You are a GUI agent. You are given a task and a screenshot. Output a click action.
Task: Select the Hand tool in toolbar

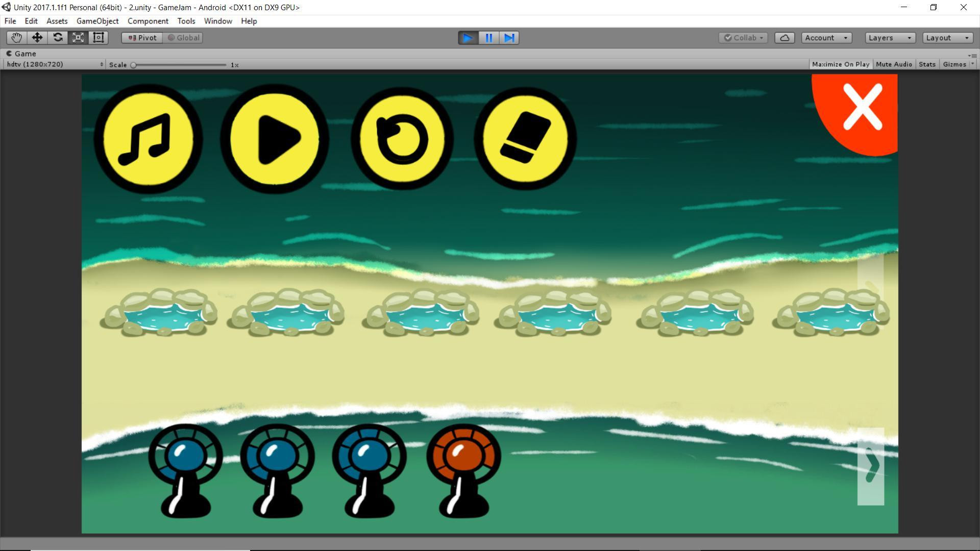[x=17, y=38]
